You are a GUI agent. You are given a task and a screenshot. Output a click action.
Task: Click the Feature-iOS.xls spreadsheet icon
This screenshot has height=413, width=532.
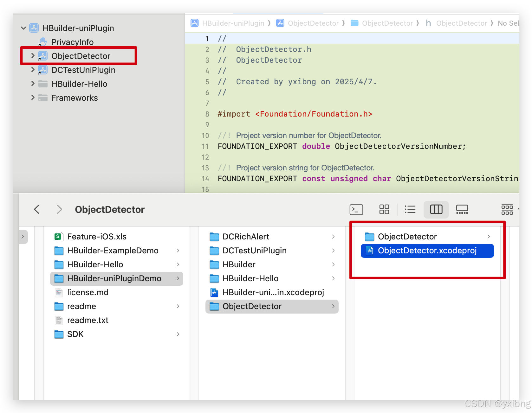click(x=59, y=237)
